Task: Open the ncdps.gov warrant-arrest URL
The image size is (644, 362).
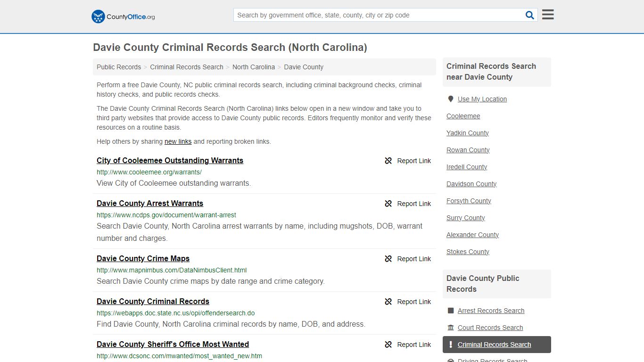Action: pyautogui.click(x=166, y=215)
